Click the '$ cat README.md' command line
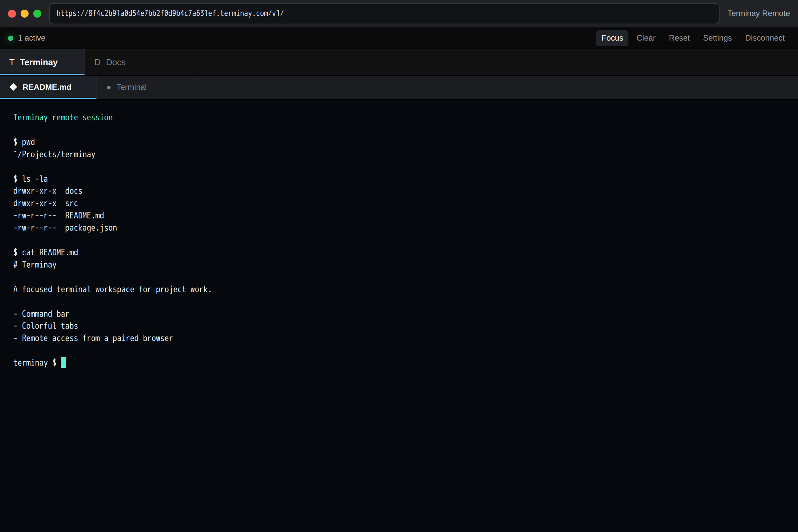The height and width of the screenshot is (532, 798). pyautogui.click(x=46, y=252)
